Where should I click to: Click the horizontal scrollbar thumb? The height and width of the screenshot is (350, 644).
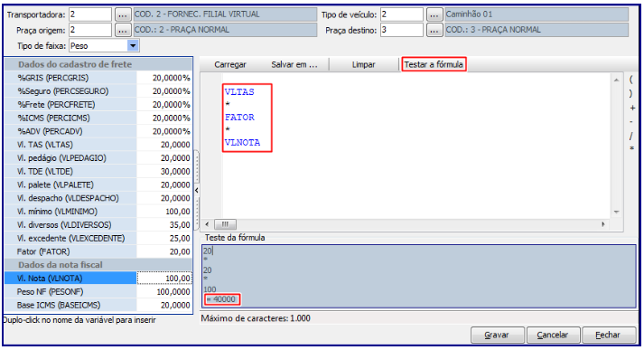click(225, 224)
